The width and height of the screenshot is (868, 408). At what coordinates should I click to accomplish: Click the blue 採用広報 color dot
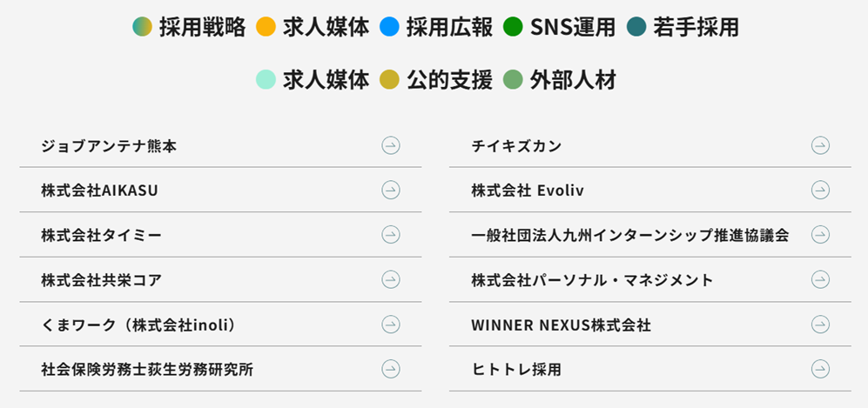(389, 28)
